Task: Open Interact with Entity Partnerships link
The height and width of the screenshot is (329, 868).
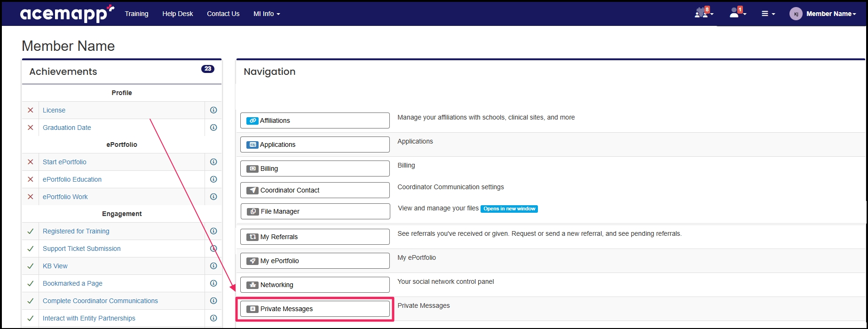Action: tap(89, 318)
